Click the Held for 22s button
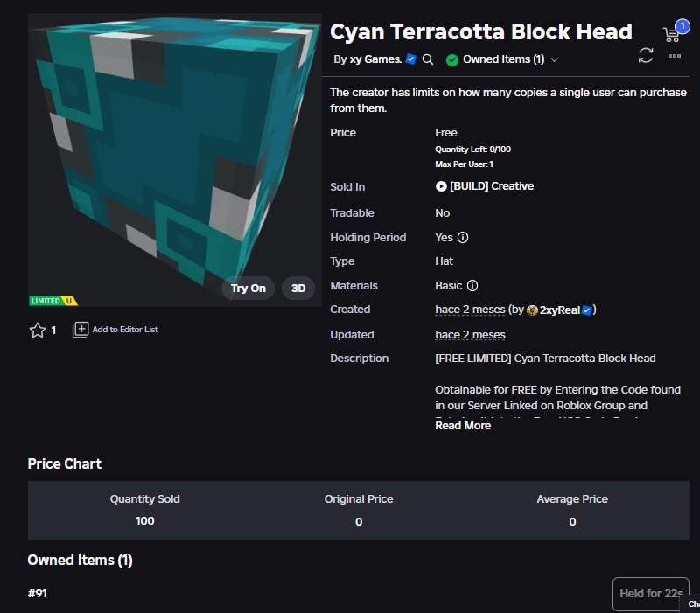The height and width of the screenshot is (613, 700). 651,594
